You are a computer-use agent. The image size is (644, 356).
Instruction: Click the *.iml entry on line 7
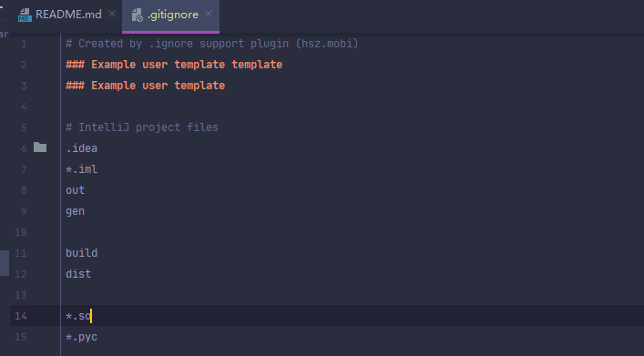pos(81,169)
